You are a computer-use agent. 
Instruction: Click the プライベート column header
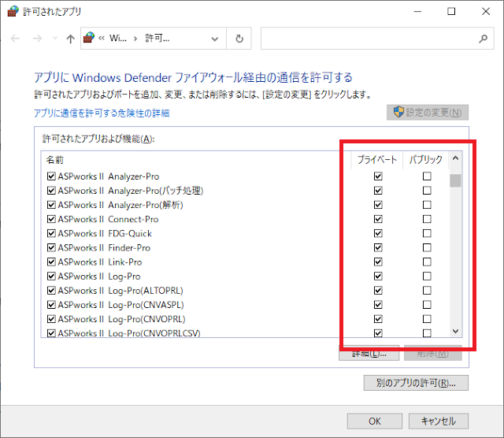(376, 159)
